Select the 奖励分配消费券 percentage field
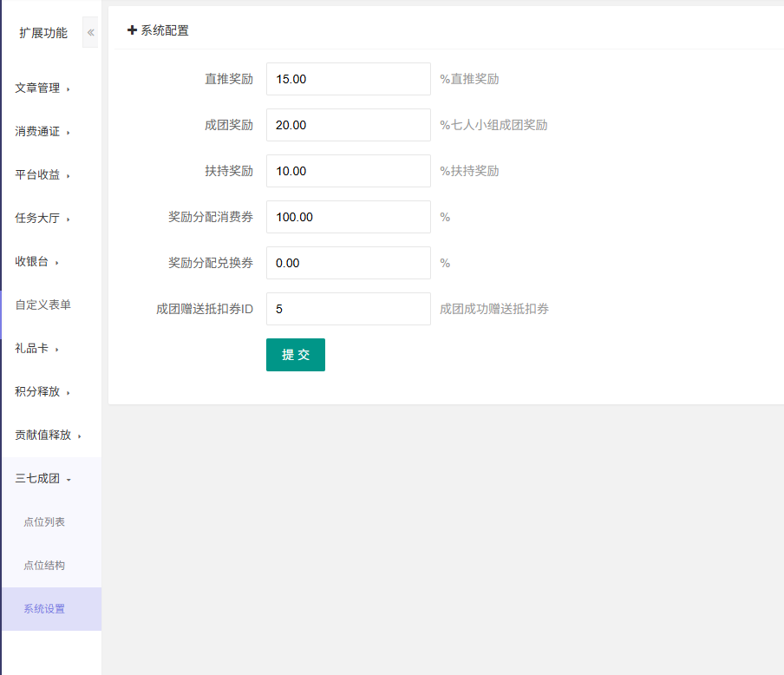 [348, 217]
